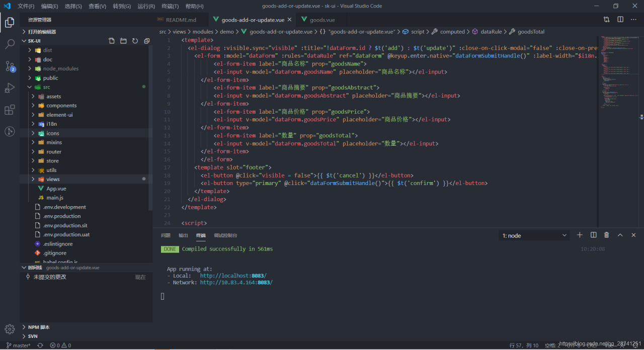644x350 pixels.
Task: Open the 编辑(E) menu
Action: (x=50, y=6)
